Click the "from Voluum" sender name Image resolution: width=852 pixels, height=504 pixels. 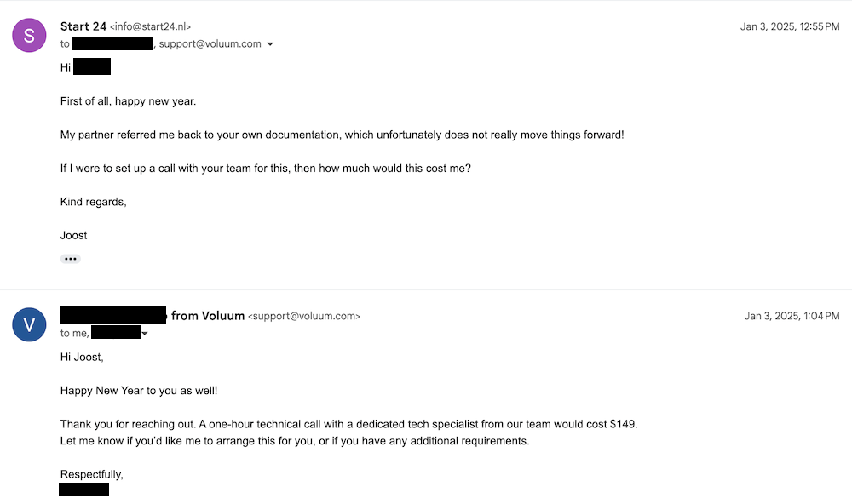[x=208, y=316]
